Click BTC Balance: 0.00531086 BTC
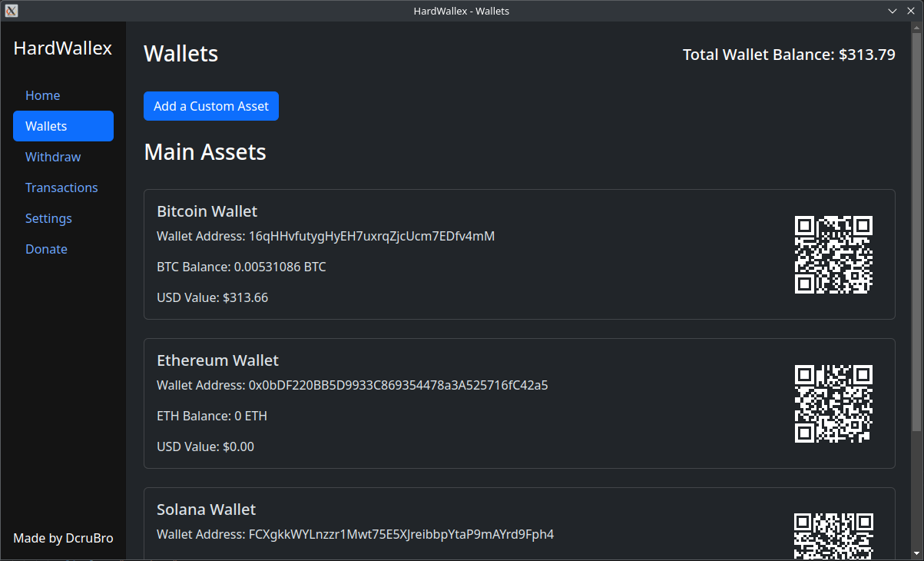The height and width of the screenshot is (561, 924). pos(241,267)
